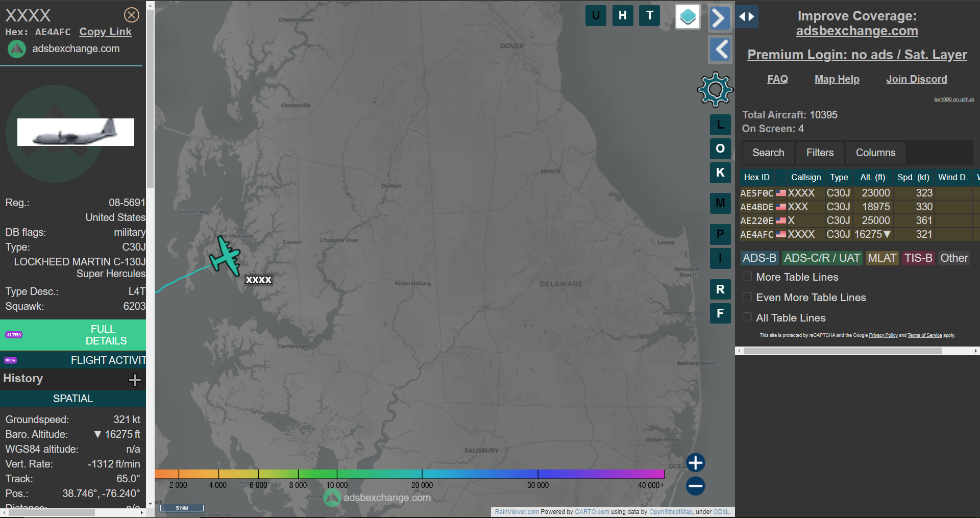The width and height of the screenshot is (980, 518).
Task: Sort table by Type column
Action: [839, 177]
